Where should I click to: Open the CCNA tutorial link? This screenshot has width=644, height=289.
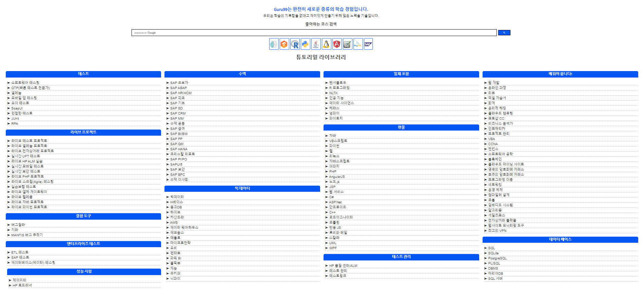pyautogui.click(x=493, y=144)
